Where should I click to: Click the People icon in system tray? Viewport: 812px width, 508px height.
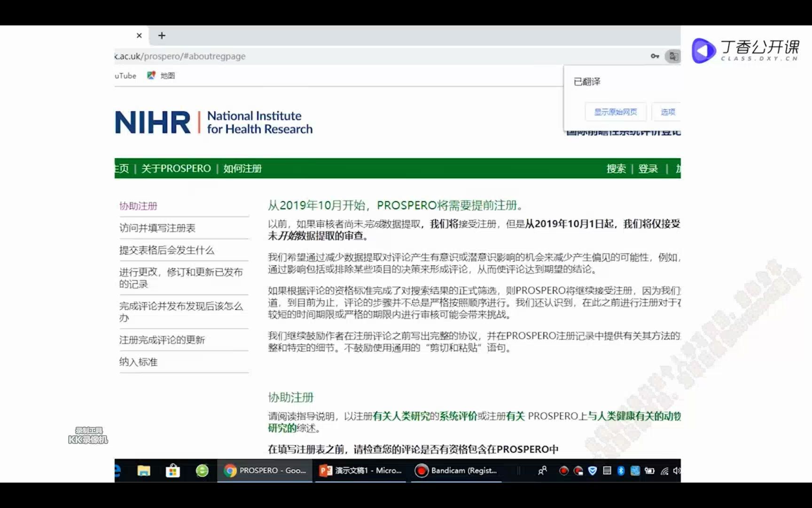click(x=542, y=470)
